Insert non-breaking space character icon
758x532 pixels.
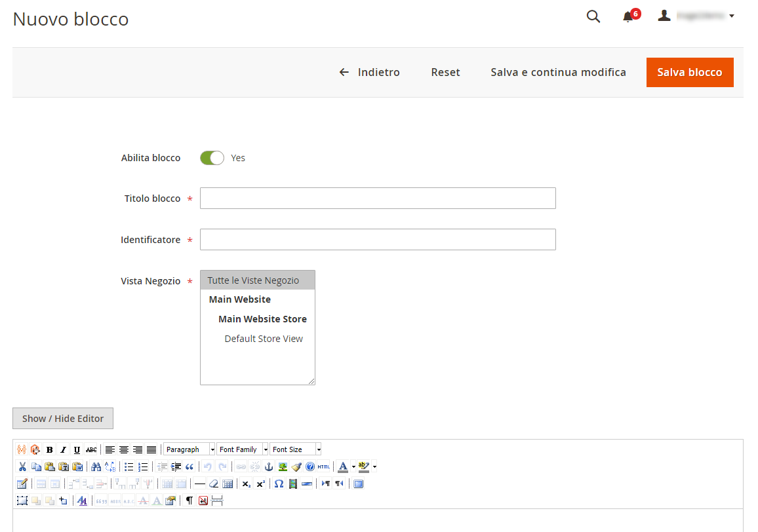203,501
